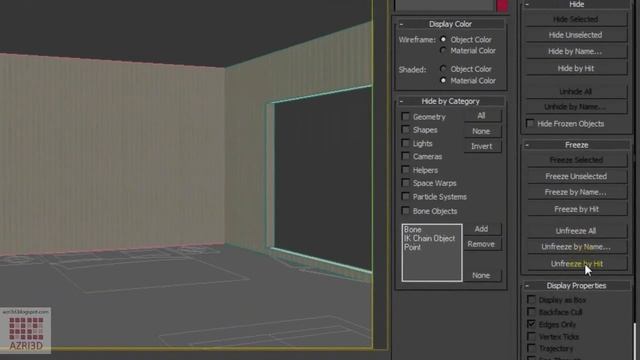Enable Display as Box checkbox
The image size is (640, 360).
531,300
